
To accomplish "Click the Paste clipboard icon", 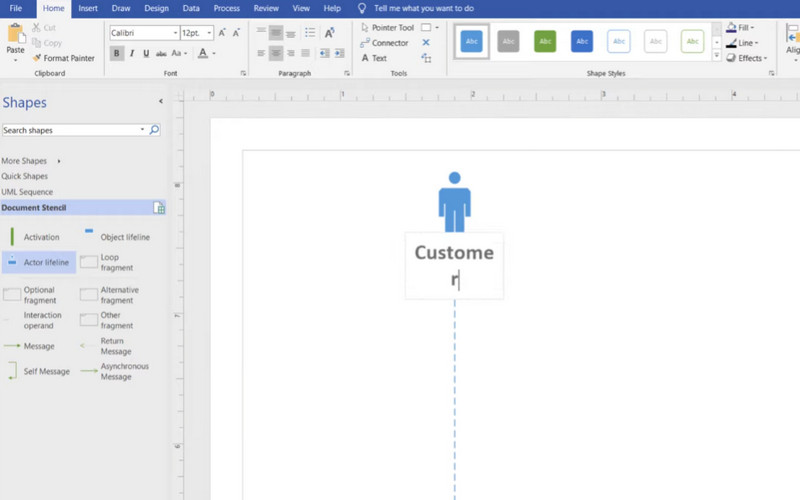I will (x=15, y=34).
